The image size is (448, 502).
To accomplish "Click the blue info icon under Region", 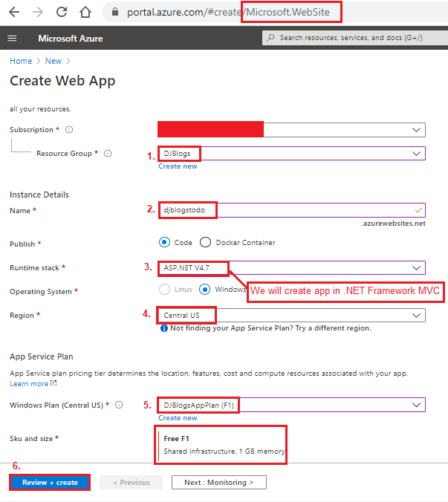I will click(164, 328).
